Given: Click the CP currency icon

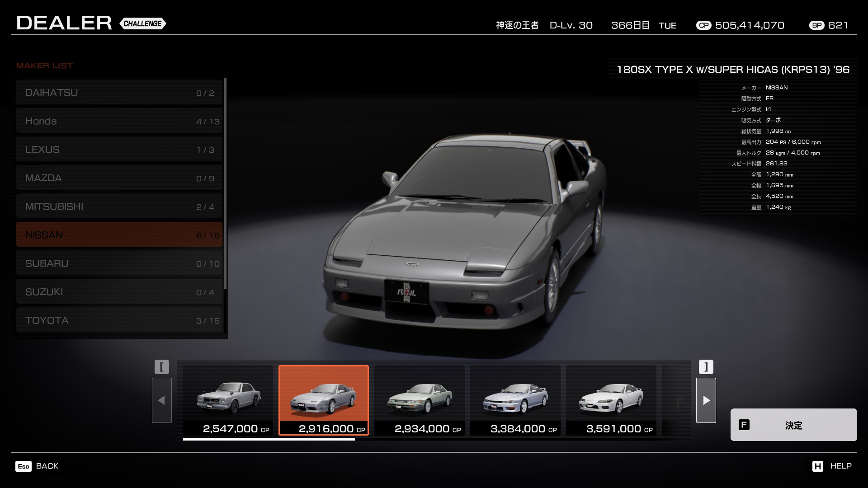Looking at the screenshot, I should pos(703,26).
